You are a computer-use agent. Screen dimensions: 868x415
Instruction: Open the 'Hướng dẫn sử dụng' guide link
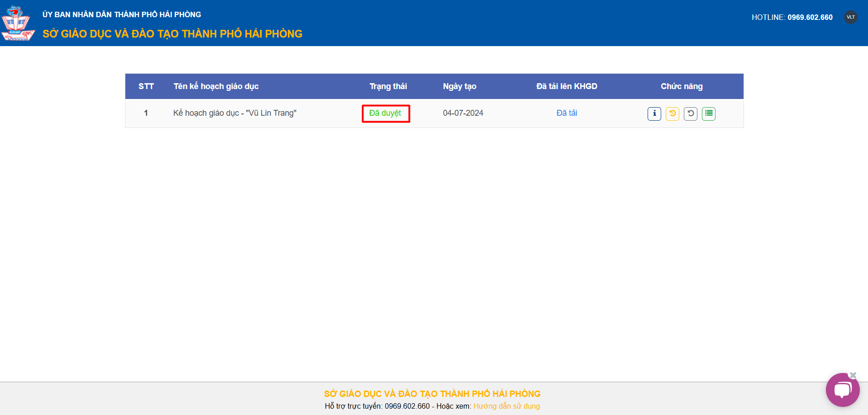point(506,406)
